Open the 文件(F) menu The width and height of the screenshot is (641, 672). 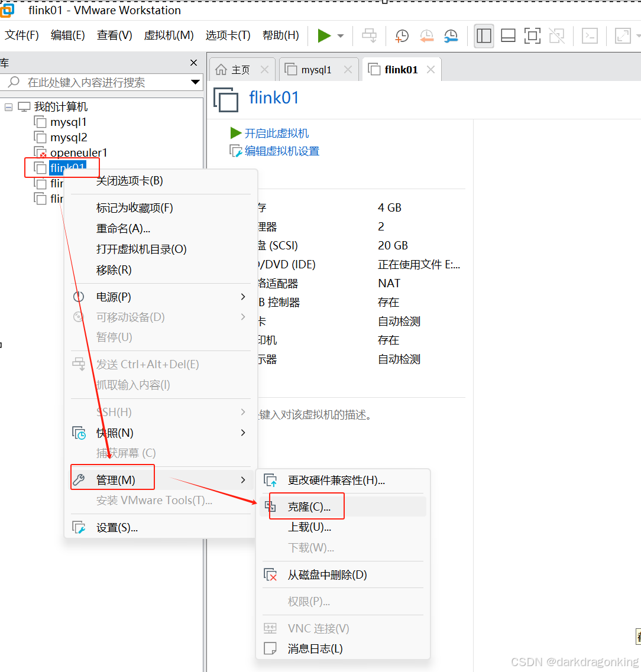pos(21,35)
